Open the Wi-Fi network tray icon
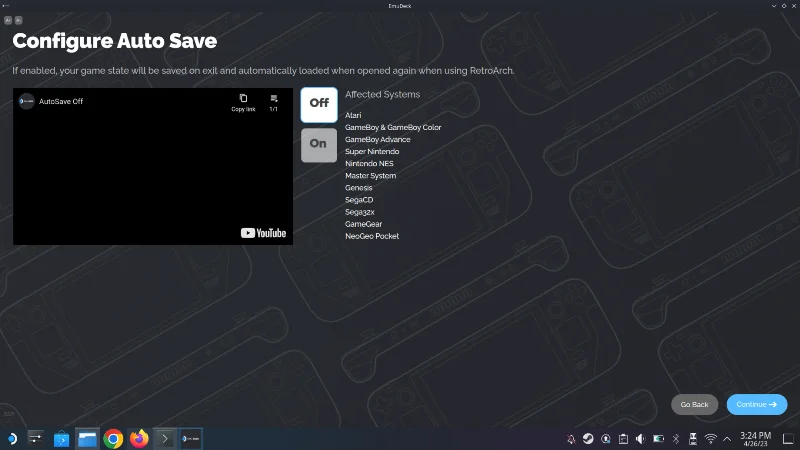 tap(710, 439)
